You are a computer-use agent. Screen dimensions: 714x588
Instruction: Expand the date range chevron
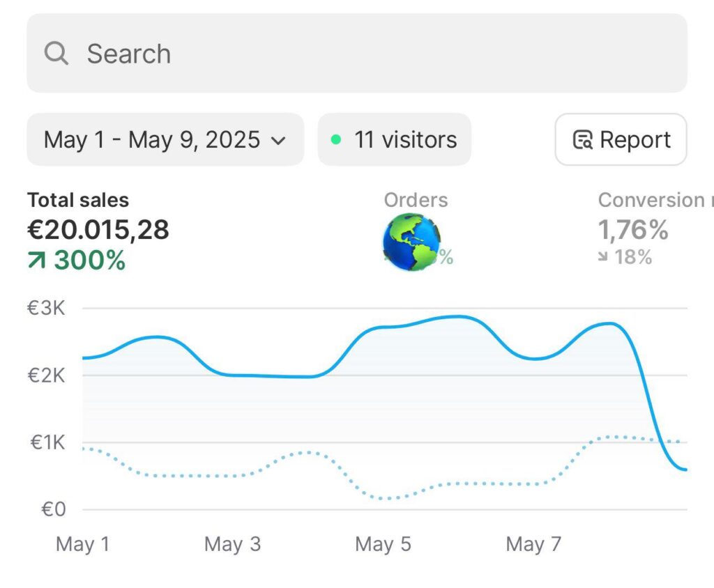tap(278, 141)
